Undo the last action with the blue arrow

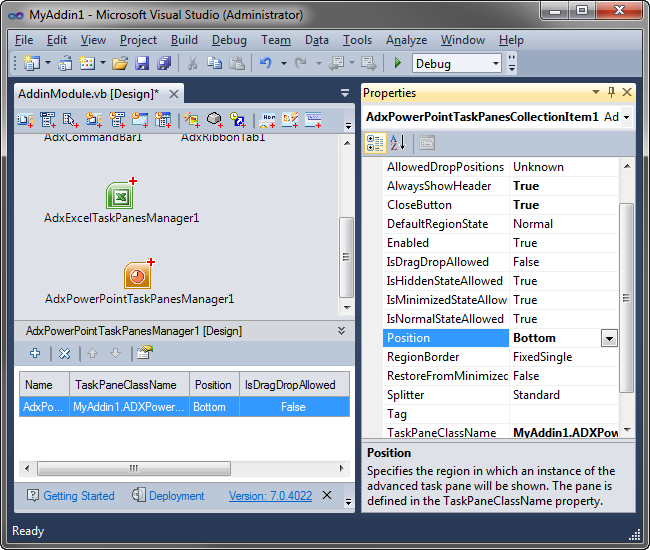(265, 63)
